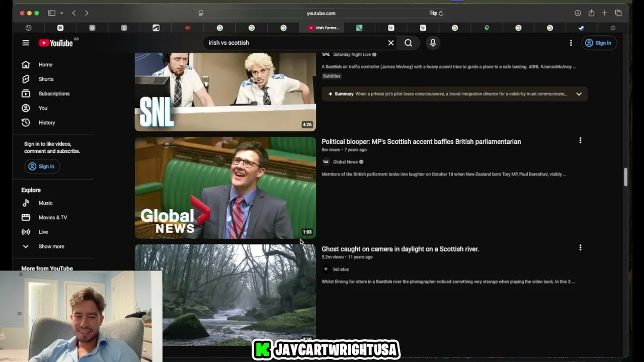This screenshot has height=362, width=644.
Task: Open a new Safari tab
Action: (605, 13)
